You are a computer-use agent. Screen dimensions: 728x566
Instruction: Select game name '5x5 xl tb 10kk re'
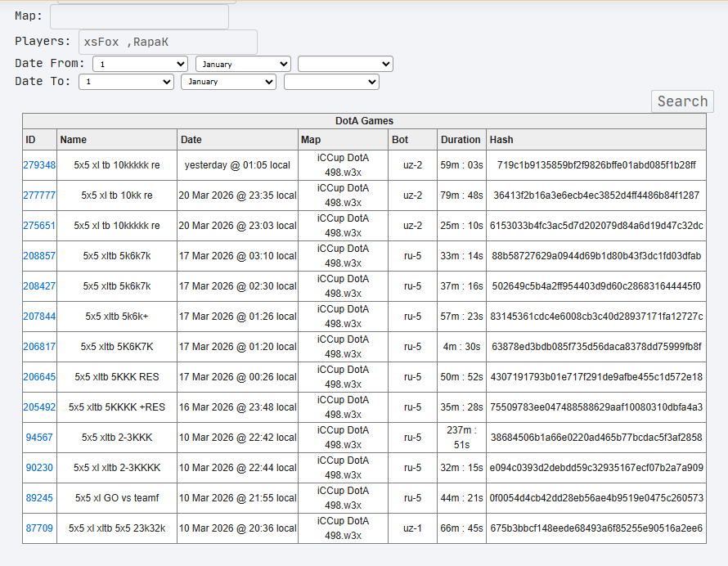(117, 195)
